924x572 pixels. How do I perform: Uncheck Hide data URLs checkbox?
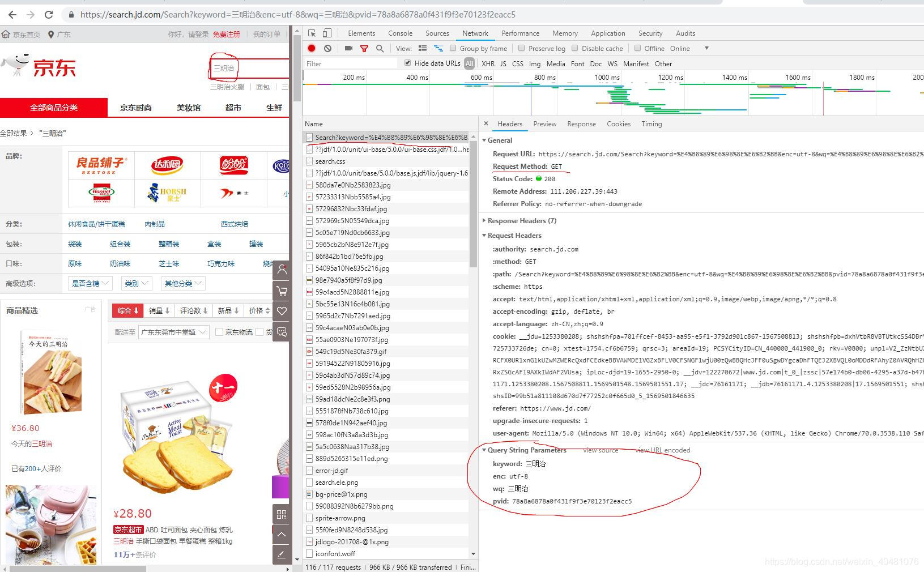pos(407,63)
